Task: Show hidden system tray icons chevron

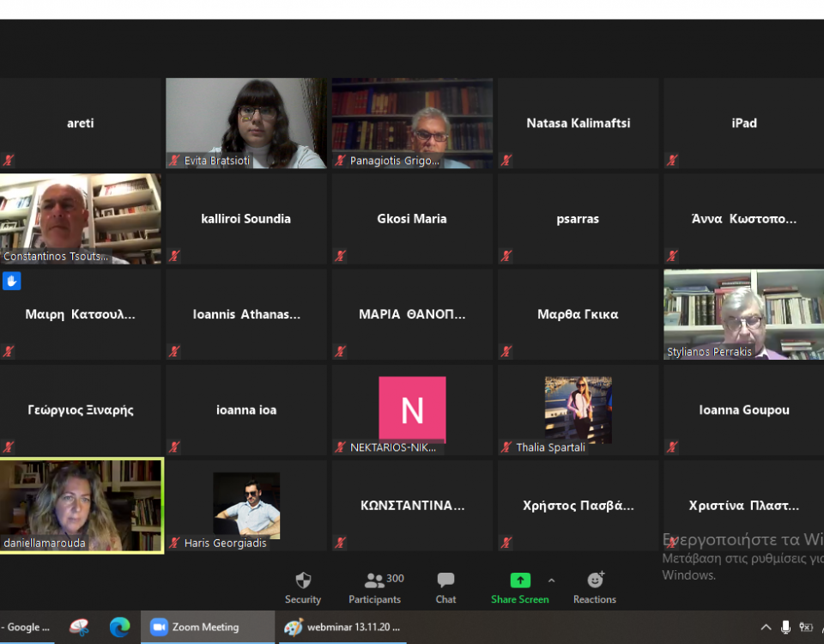Action: pyautogui.click(x=766, y=627)
